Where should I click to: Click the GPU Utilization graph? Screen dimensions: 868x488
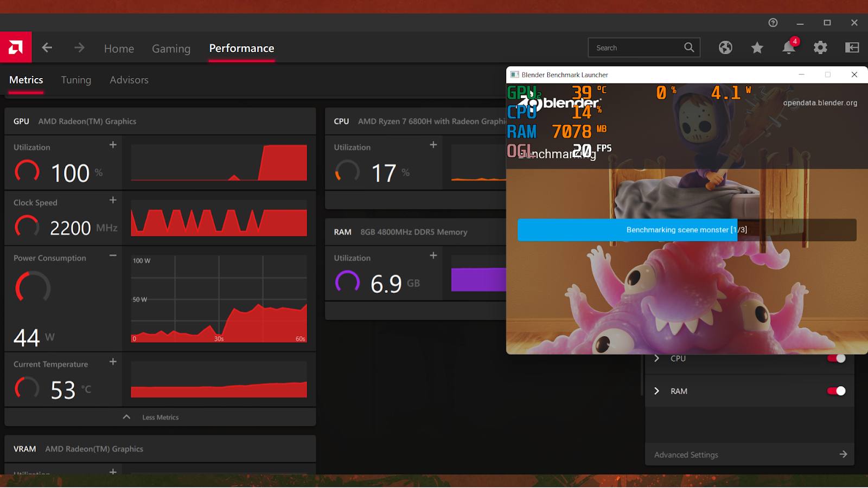pyautogui.click(x=219, y=163)
